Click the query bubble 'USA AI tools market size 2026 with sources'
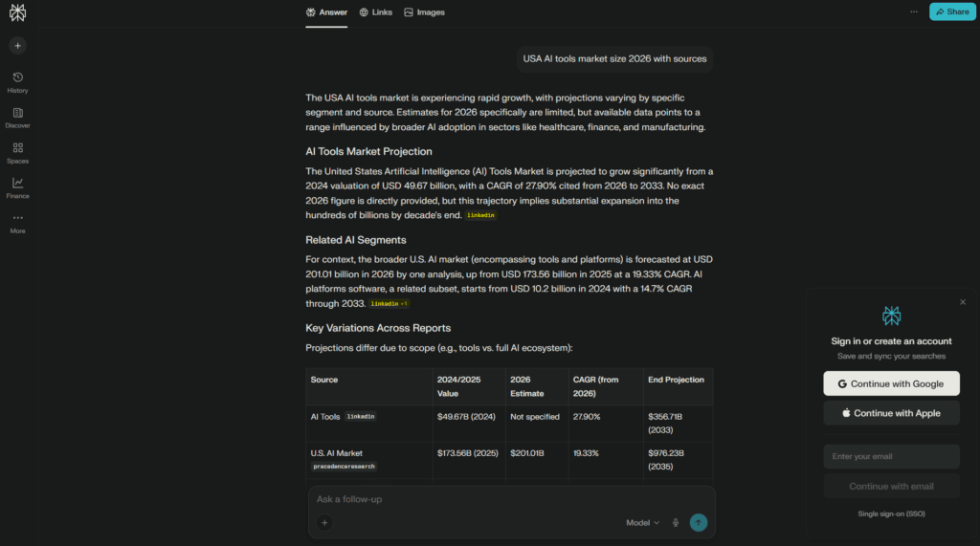 click(x=614, y=58)
